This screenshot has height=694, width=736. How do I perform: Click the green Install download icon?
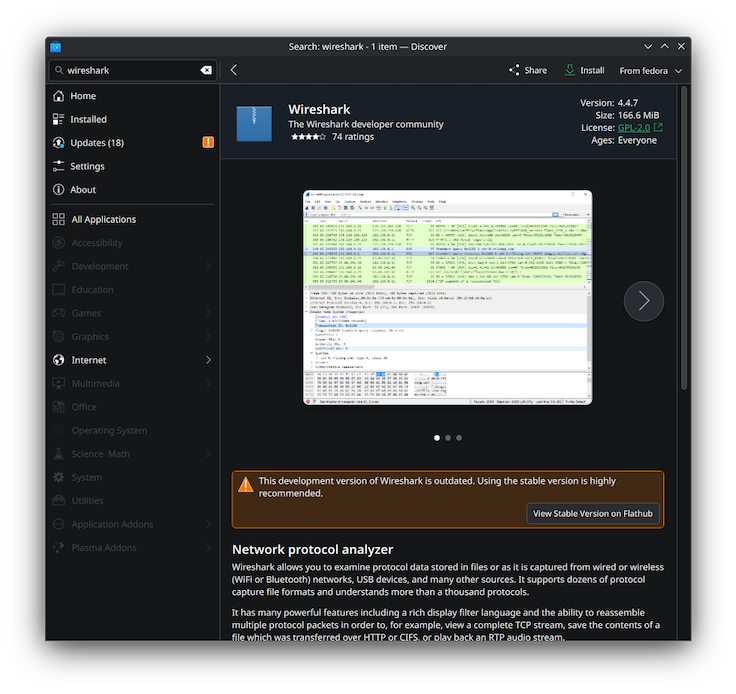569,70
